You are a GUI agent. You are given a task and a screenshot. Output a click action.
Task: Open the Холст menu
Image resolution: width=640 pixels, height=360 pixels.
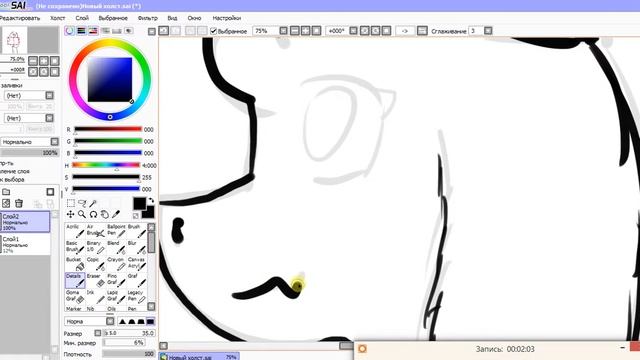click(58, 18)
